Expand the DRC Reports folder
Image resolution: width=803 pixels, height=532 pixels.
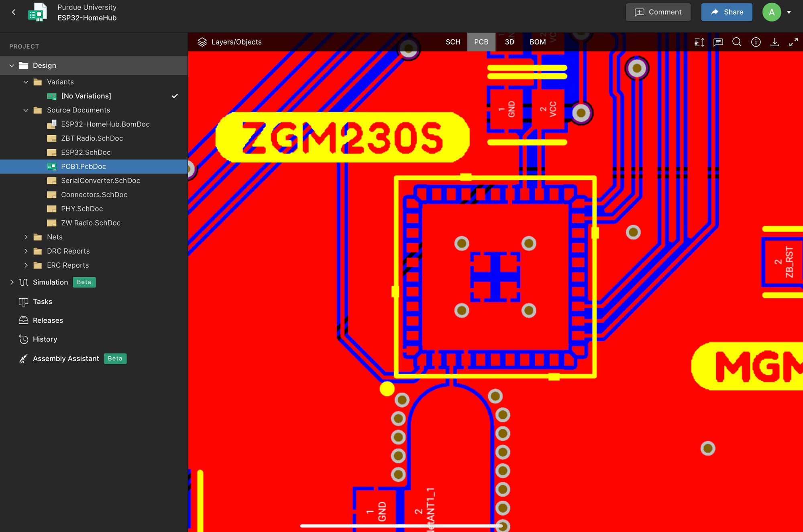pyautogui.click(x=26, y=251)
